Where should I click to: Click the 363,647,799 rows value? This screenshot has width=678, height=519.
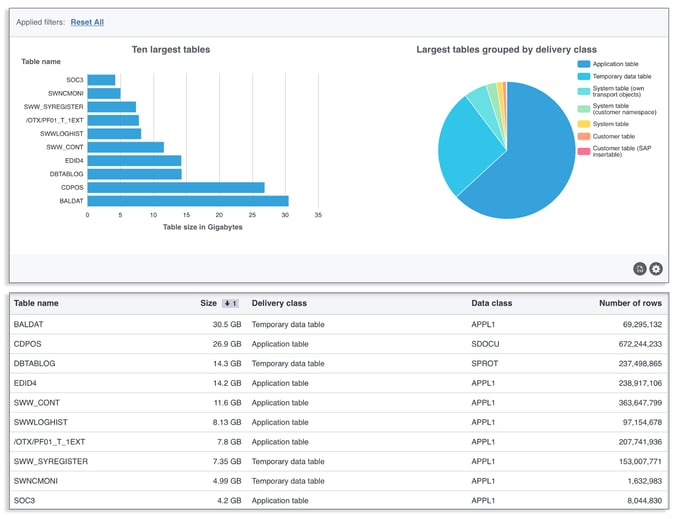(x=640, y=403)
